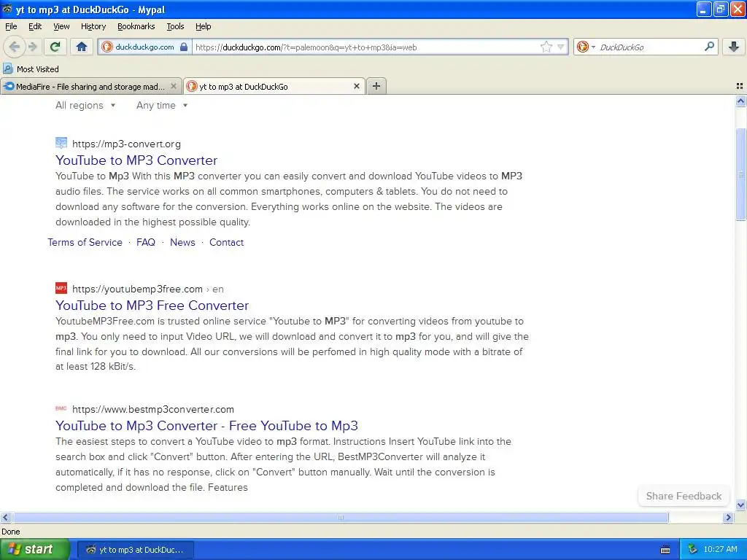Expand the Any time filter
Screen dimensions: 747x560
(x=162, y=105)
